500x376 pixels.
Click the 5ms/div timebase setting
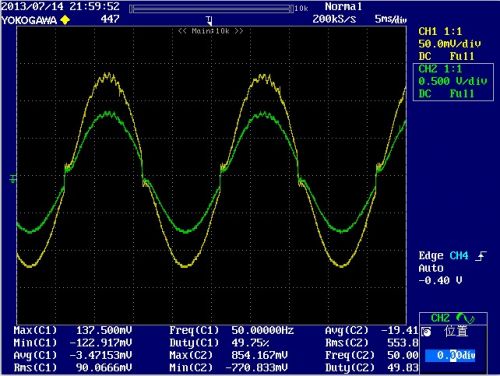[391, 19]
